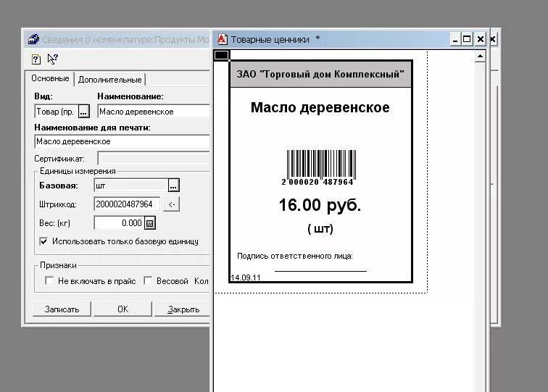Minimize the Товарные ценники window
The height and width of the screenshot is (392, 548).
pos(454,39)
